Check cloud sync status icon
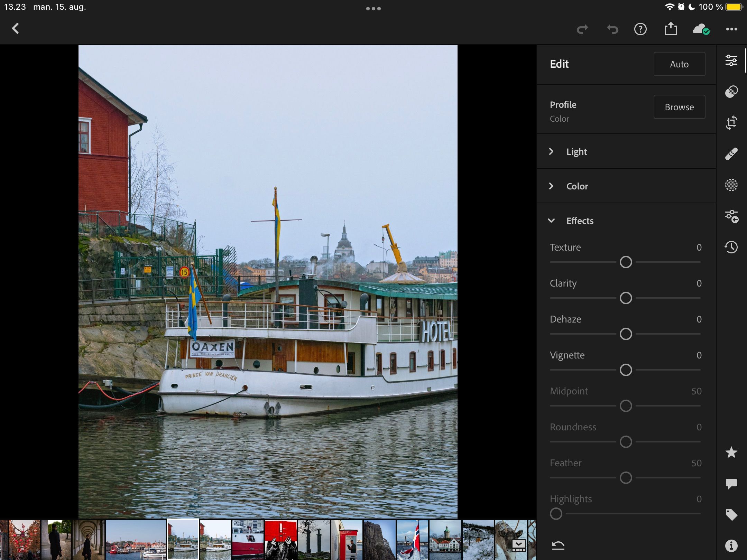The image size is (747, 560). [x=701, y=29]
